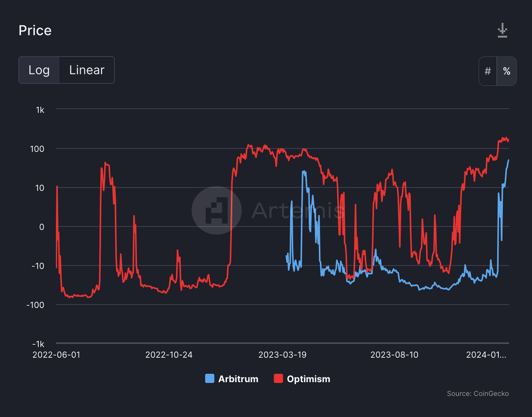This screenshot has height=417, width=532.
Task: Click the -10 y-axis label
Action: [x=38, y=266]
